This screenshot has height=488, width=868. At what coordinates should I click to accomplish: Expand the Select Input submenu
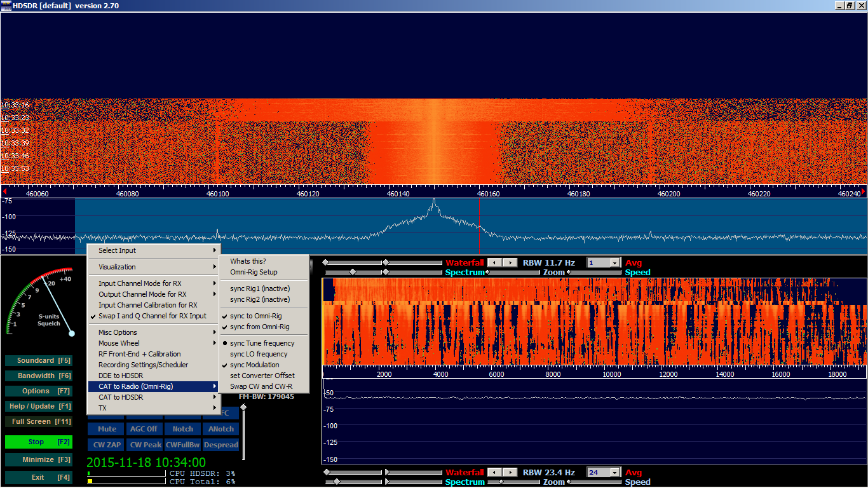click(153, 250)
